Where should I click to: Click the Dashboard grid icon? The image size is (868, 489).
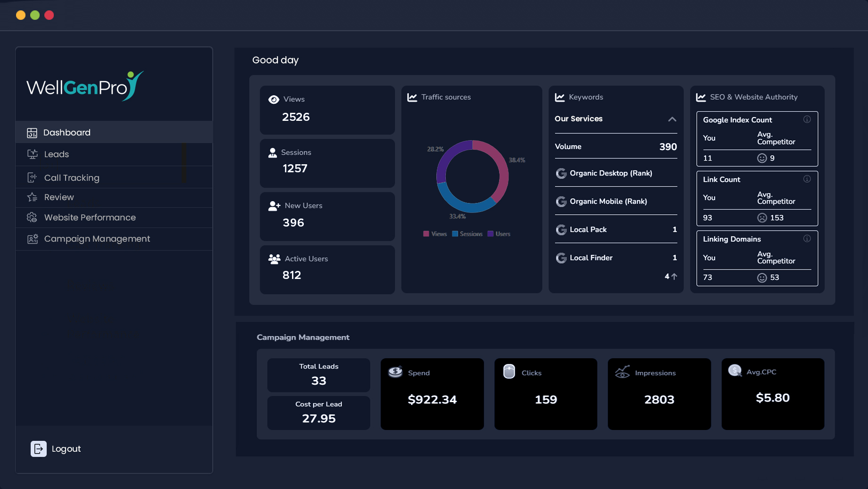pos(32,133)
